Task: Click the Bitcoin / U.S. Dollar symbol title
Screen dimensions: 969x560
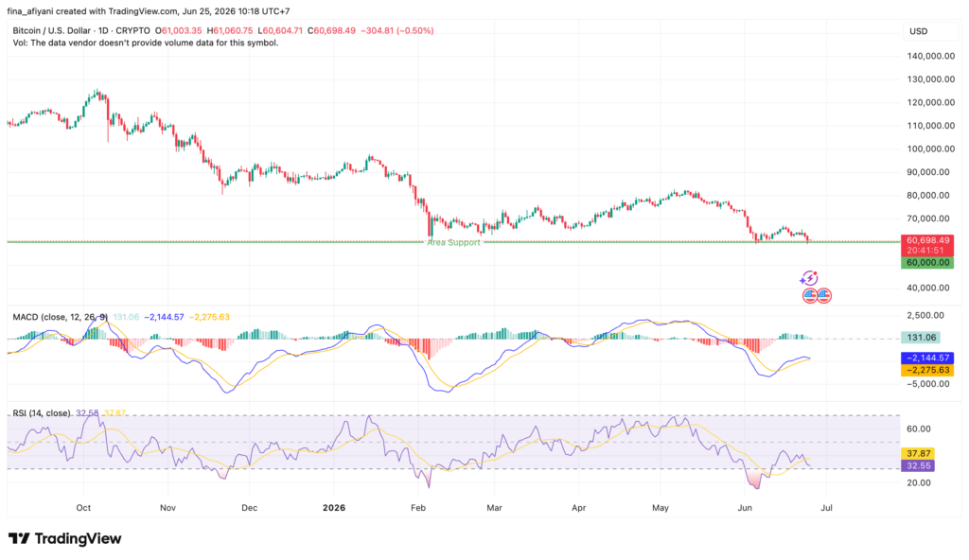Action: pyautogui.click(x=81, y=30)
